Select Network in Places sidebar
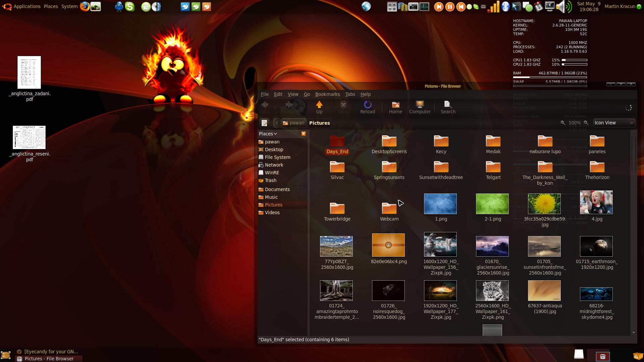644x362 pixels. pyautogui.click(x=282, y=165)
